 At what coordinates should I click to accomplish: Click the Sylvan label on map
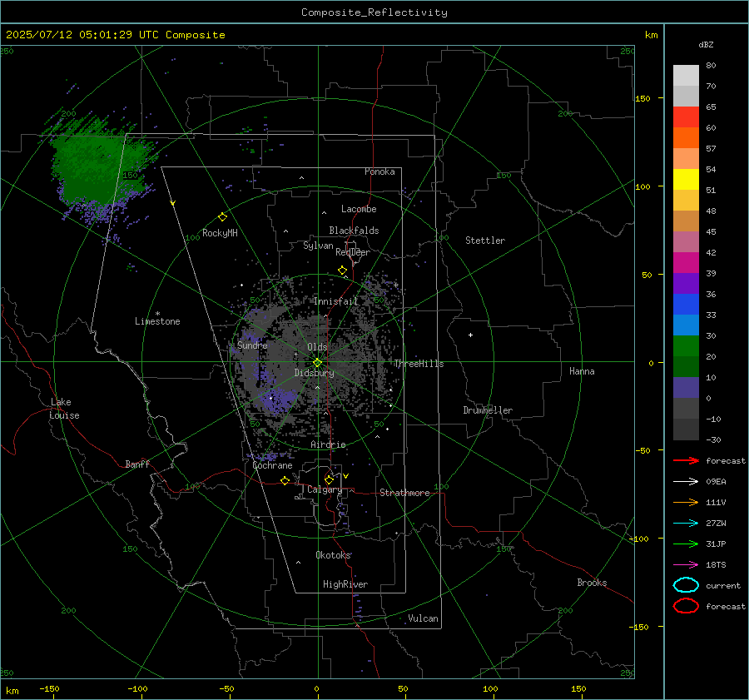coord(318,246)
